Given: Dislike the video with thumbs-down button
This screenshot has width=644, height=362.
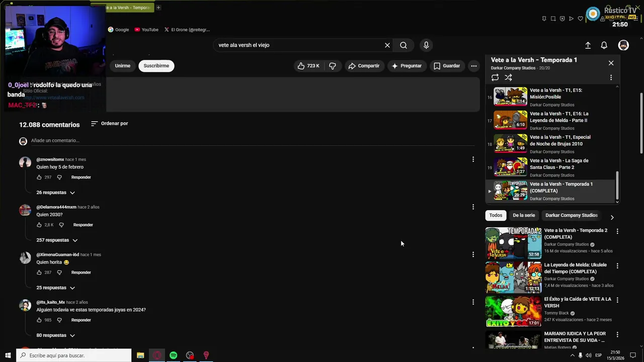Looking at the screenshot, I should [333, 66].
